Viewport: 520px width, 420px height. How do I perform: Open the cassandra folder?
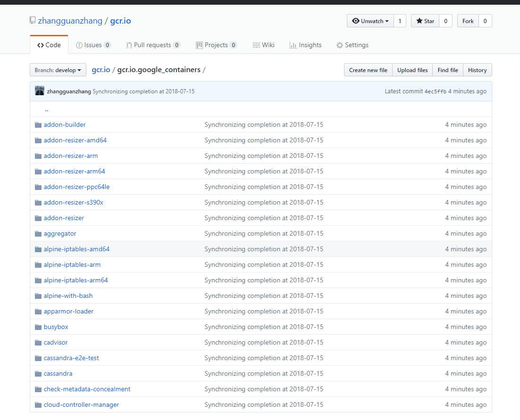coord(58,374)
